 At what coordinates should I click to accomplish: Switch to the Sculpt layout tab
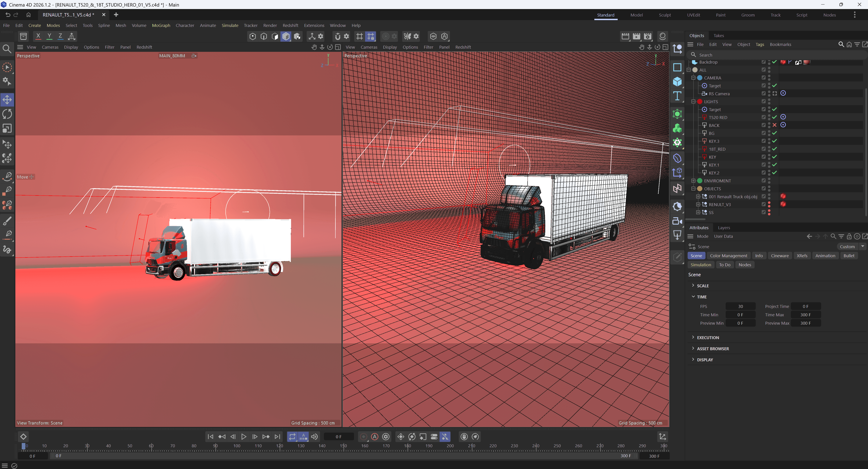(x=665, y=15)
